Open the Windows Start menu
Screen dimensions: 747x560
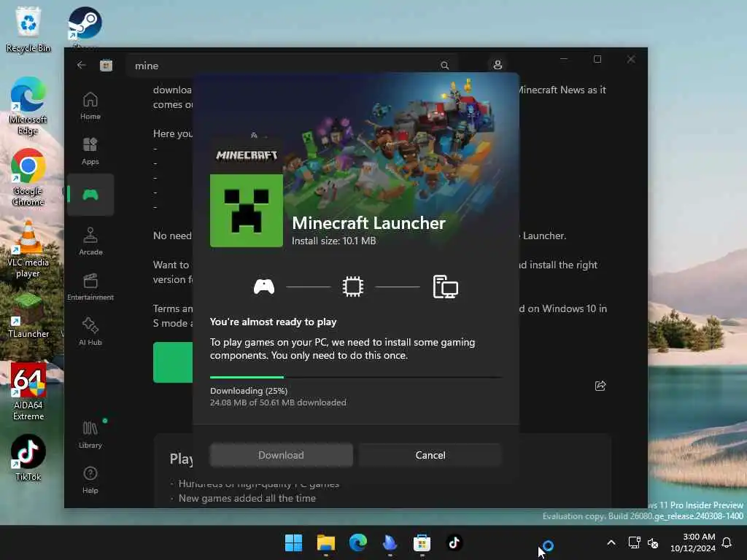[x=293, y=542]
